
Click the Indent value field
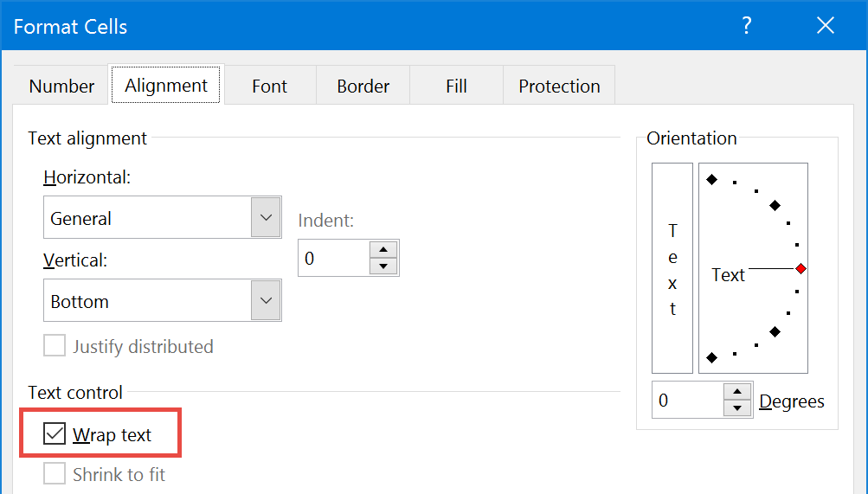coord(334,258)
